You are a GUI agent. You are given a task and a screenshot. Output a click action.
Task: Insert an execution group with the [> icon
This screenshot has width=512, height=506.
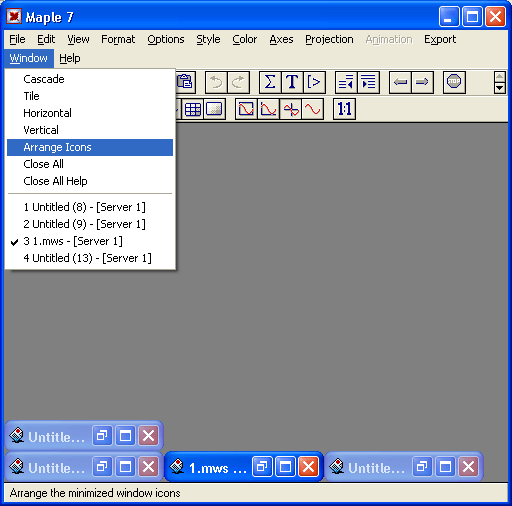click(314, 82)
